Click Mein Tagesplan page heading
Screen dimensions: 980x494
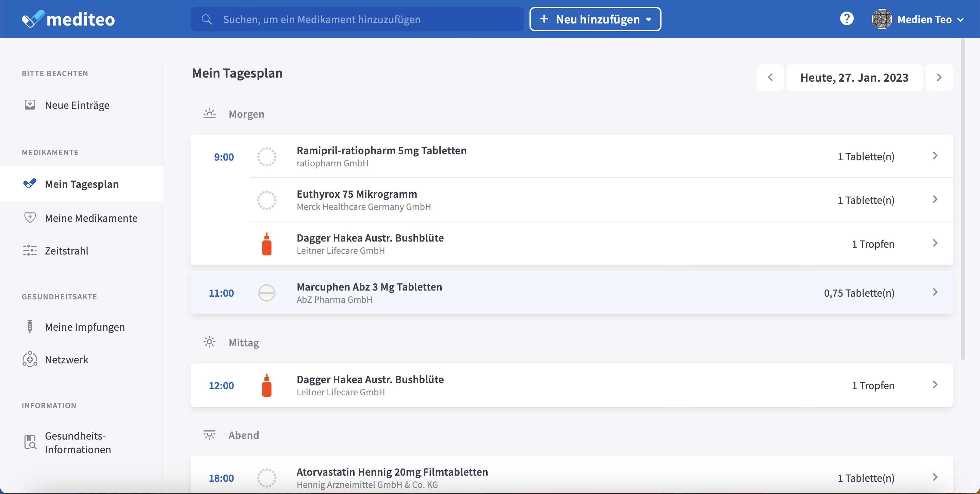point(237,73)
